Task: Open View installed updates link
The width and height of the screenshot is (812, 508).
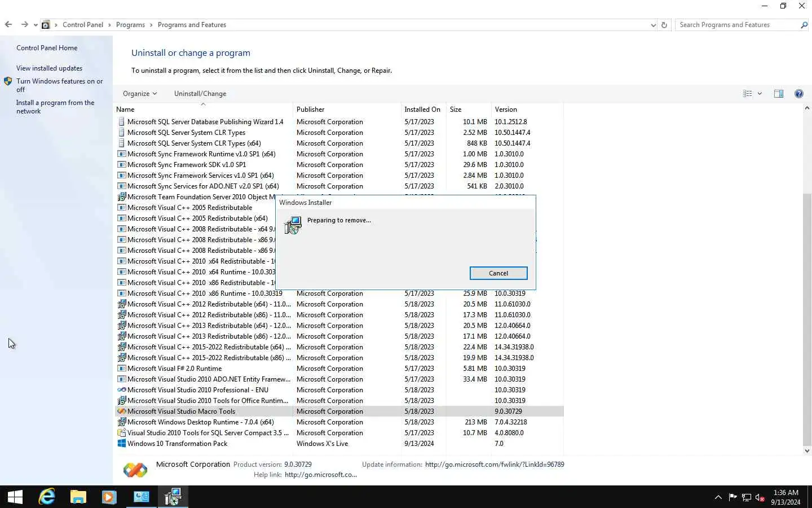Action: click(49, 68)
